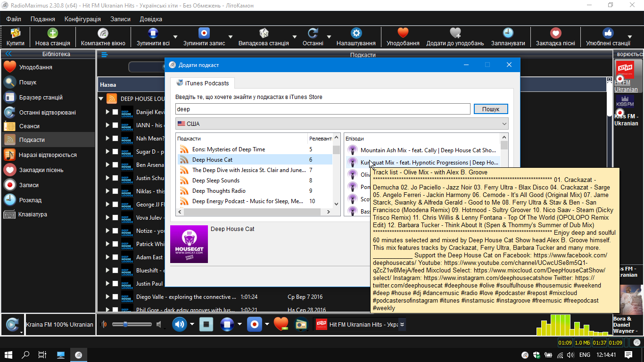Tick the checkbox for Diego Valle episode

115,297
